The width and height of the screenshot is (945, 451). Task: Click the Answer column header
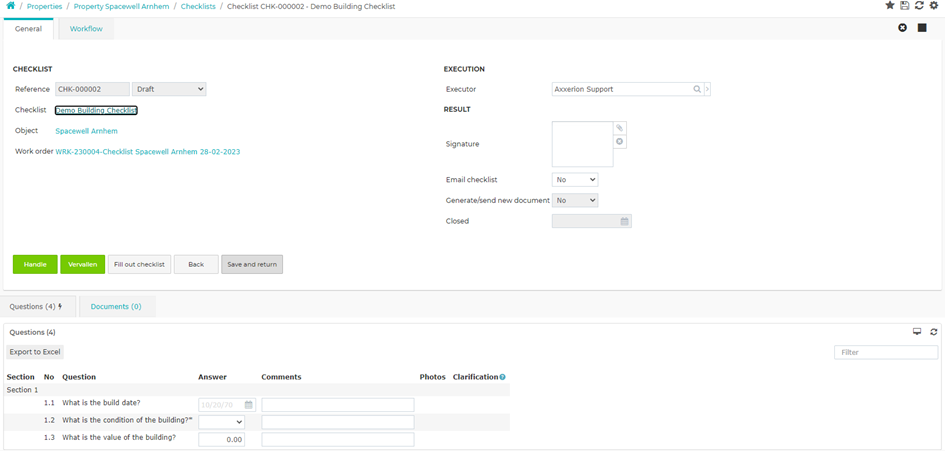pyautogui.click(x=212, y=377)
